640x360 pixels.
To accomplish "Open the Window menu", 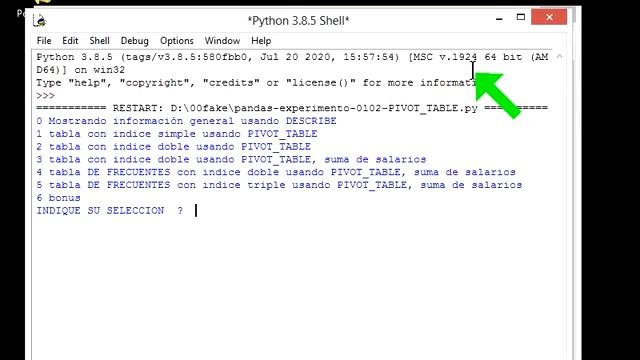I will coord(222,41).
